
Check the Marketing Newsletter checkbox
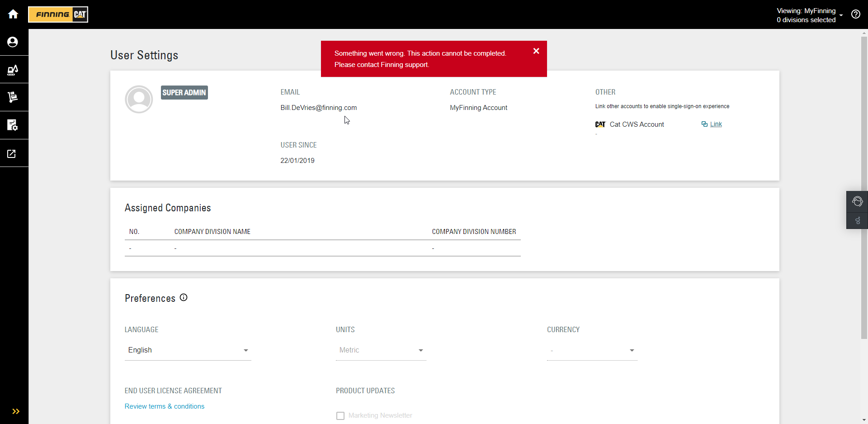(340, 415)
